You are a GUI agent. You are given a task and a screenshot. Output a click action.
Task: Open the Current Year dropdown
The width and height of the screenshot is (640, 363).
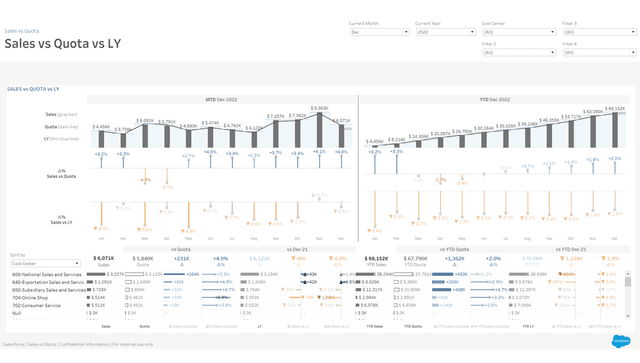pos(446,32)
